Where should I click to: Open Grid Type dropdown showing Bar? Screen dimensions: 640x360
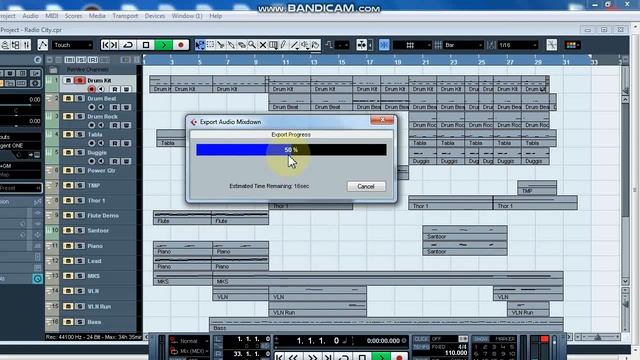[464, 45]
